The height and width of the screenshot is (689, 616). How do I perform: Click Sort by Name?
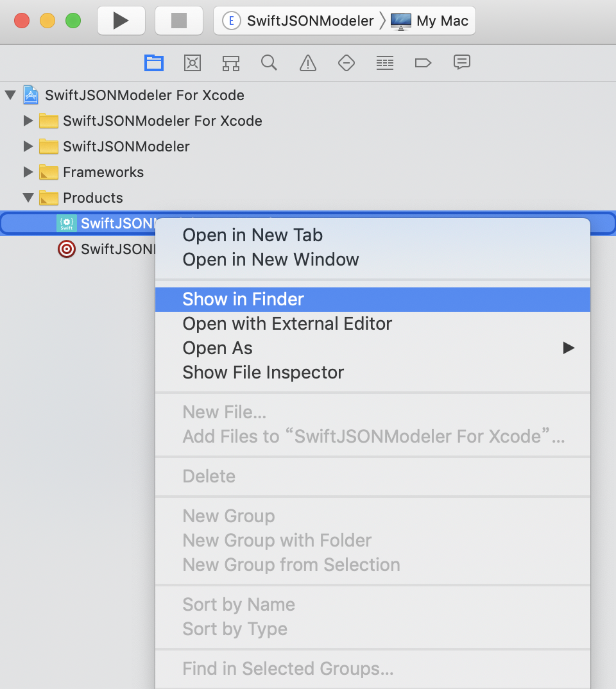[x=373, y=604]
